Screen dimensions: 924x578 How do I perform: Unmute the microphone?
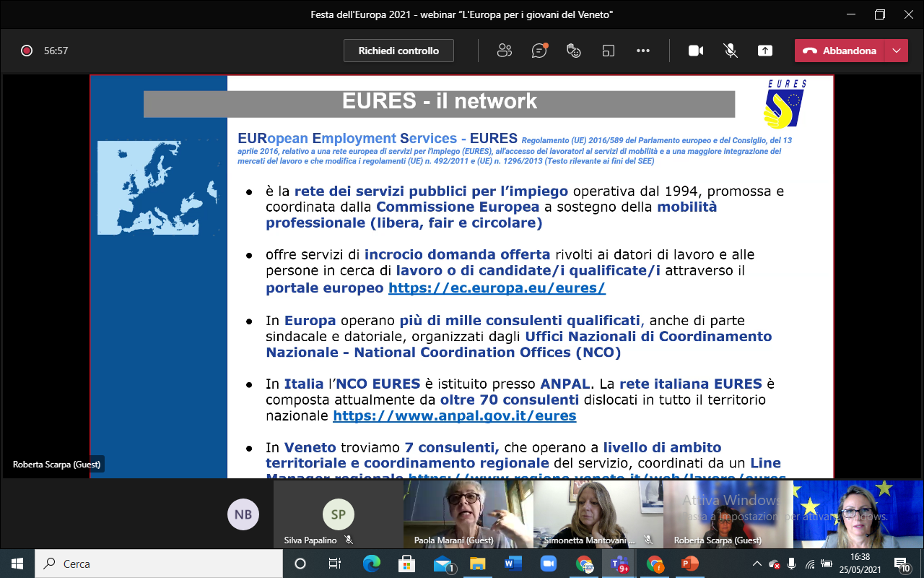pos(731,51)
